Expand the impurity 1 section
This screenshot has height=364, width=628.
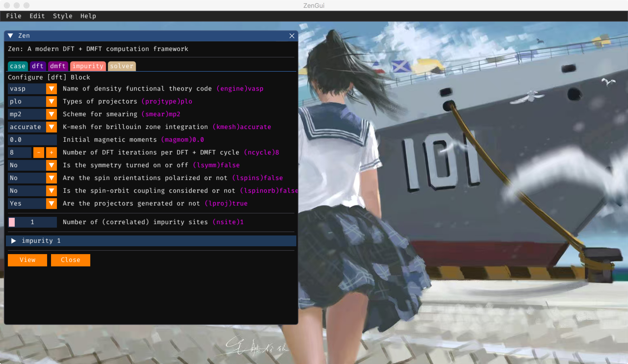[151, 241]
